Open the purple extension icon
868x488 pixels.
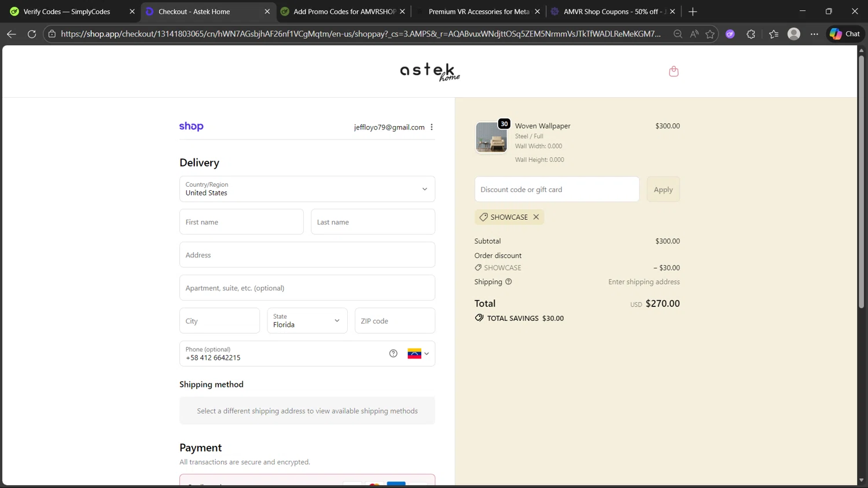tap(730, 34)
